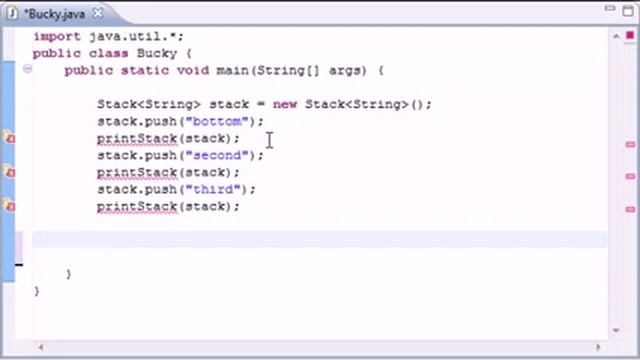Screen dimensions: 640x360
Task: Click the text "import java.util.*;"
Action: point(108,37)
